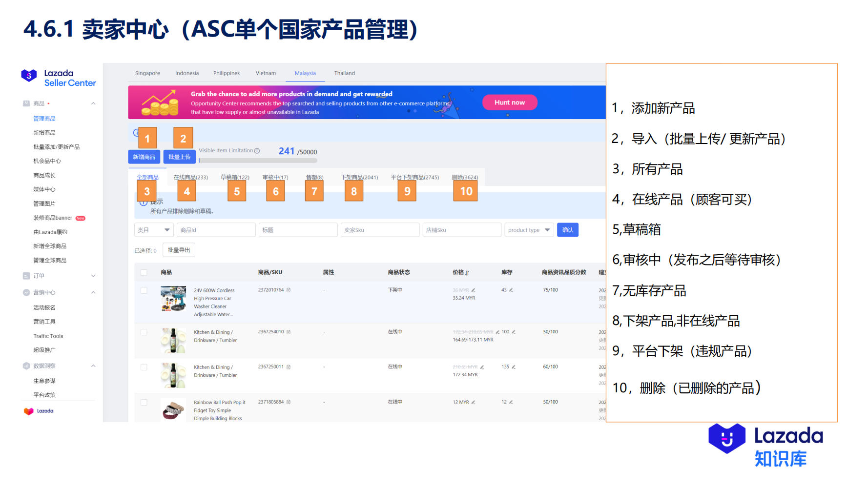Screen dimensions: 868x488
Task: Open the product type dropdown
Action: 529,229
